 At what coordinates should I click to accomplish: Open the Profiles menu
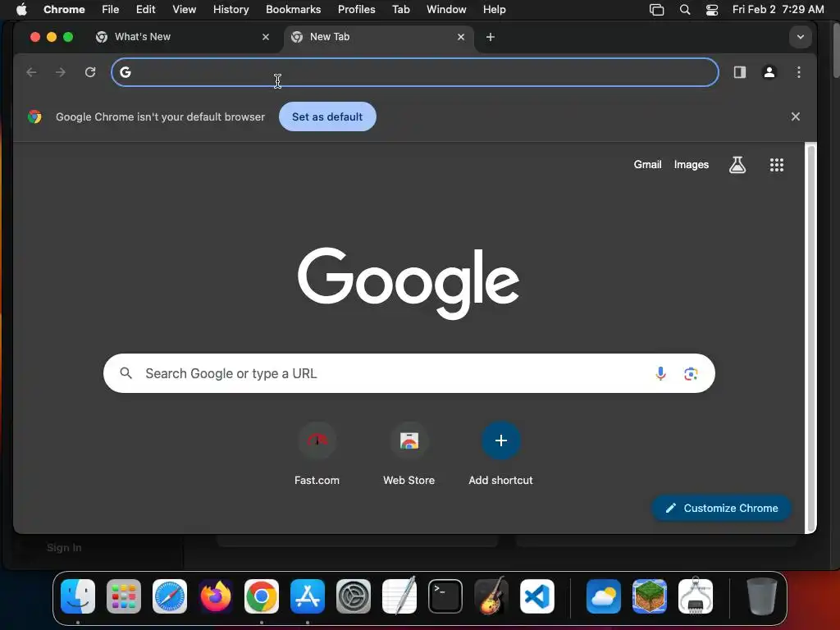point(356,10)
